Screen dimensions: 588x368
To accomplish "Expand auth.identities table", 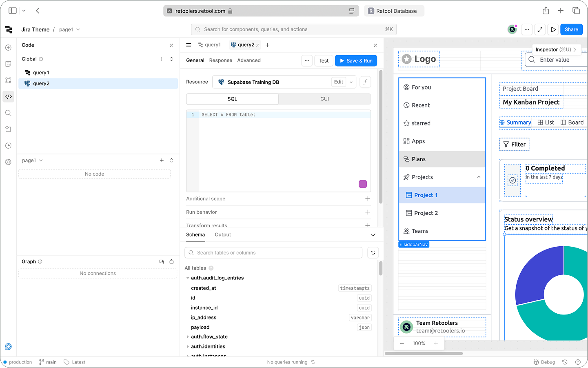I will pyautogui.click(x=188, y=347).
